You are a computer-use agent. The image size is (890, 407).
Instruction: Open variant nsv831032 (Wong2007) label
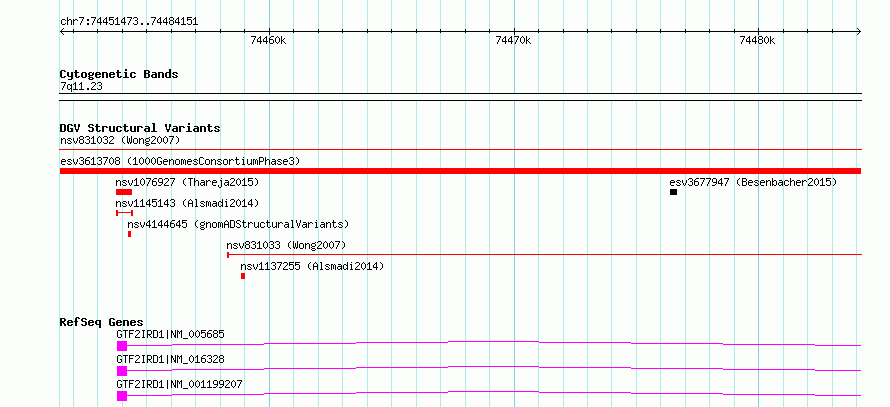pyautogui.click(x=120, y=140)
